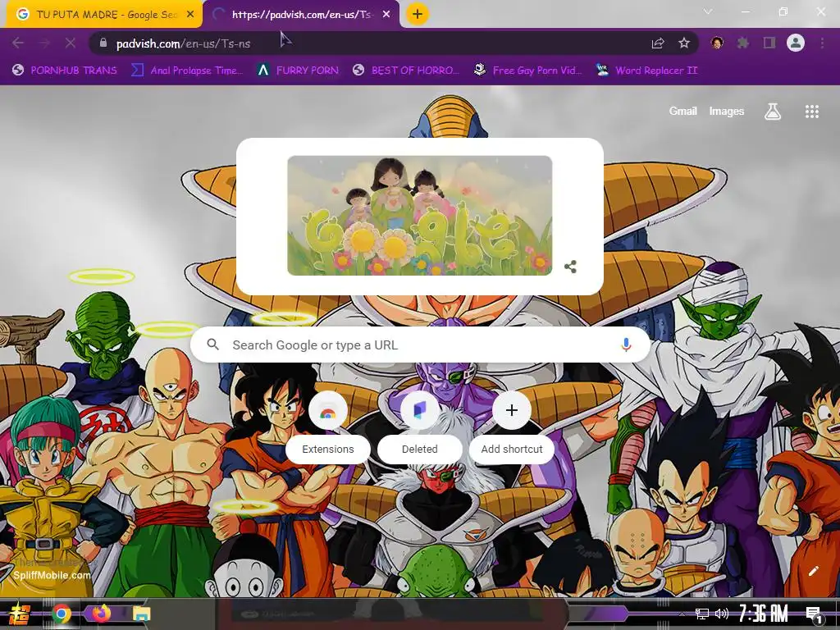This screenshot has width=840, height=630.
Task: Open the Windows Start button
Action: pyautogui.click(x=19, y=614)
